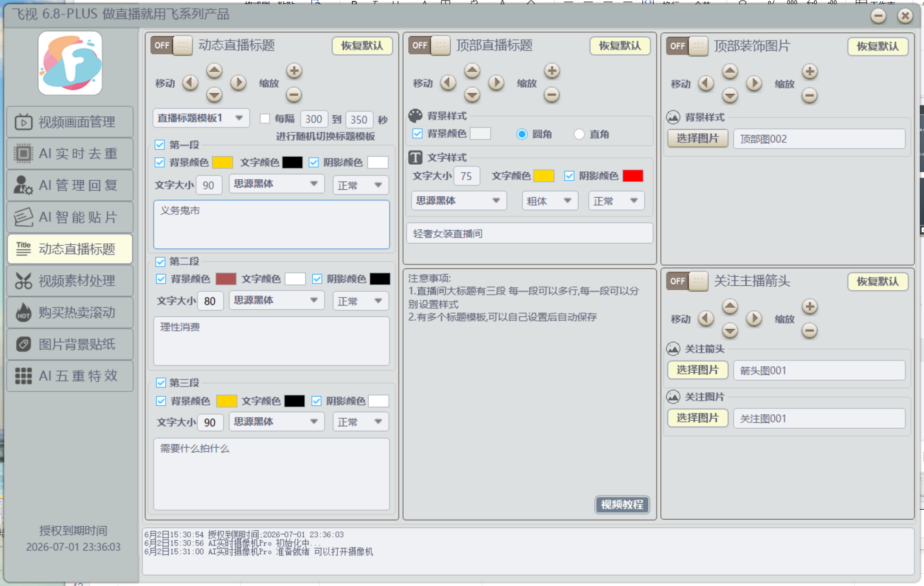Viewport: 924px width, 586px height.
Task: Click the 视频教程 button
Action: coord(622,505)
